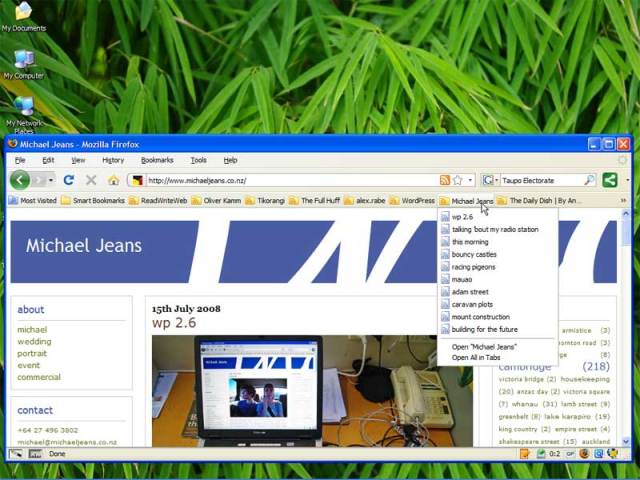Select 'bouncy castles' feed entry
This screenshot has height=480, width=640.
tap(473, 255)
